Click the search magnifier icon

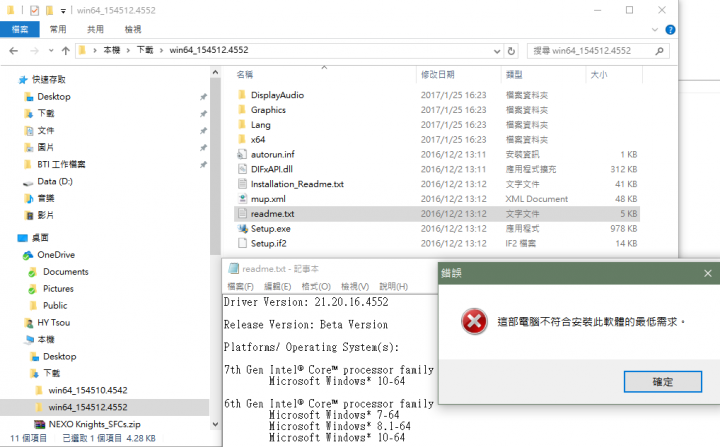[x=659, y=51]
